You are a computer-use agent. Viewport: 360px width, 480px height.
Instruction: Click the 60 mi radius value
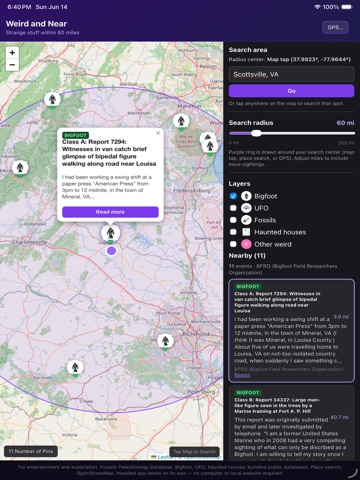coord(345,123)
